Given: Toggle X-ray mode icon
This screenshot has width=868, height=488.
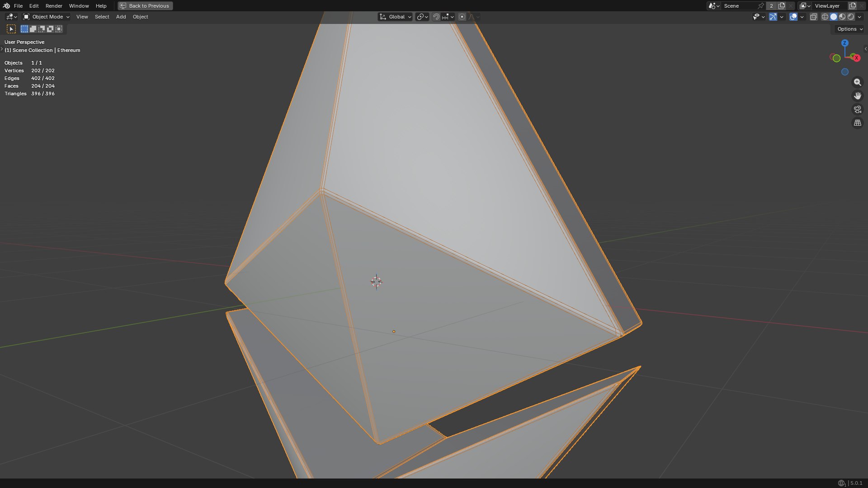Looking at the screenshot, I should pyautogui.click(x=813, y=17).
